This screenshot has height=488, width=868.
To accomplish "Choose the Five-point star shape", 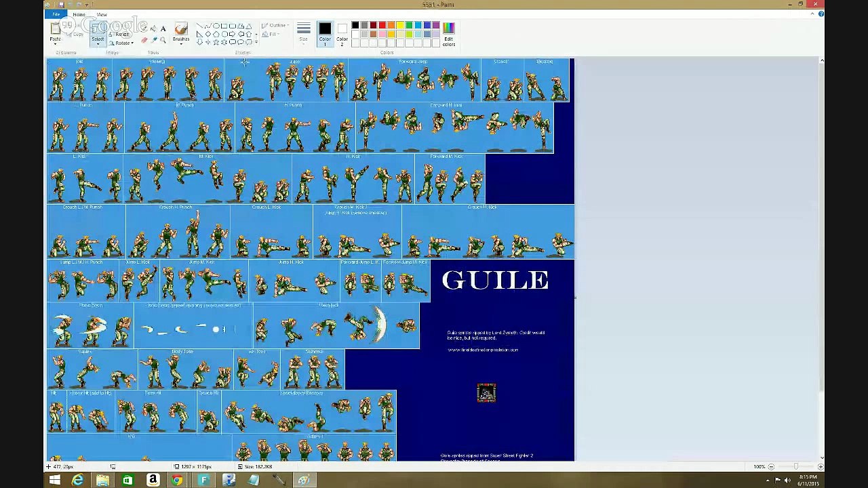I will [x=216, y=42].
